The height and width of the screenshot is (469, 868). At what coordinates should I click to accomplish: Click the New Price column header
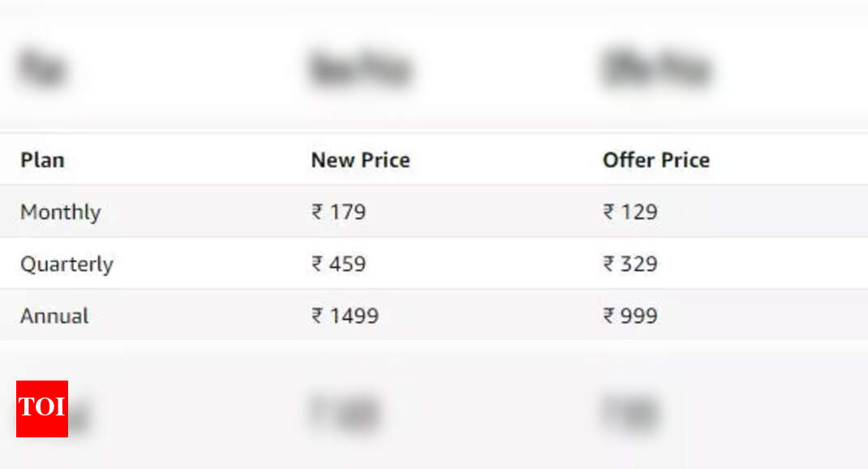coord(360,161)
